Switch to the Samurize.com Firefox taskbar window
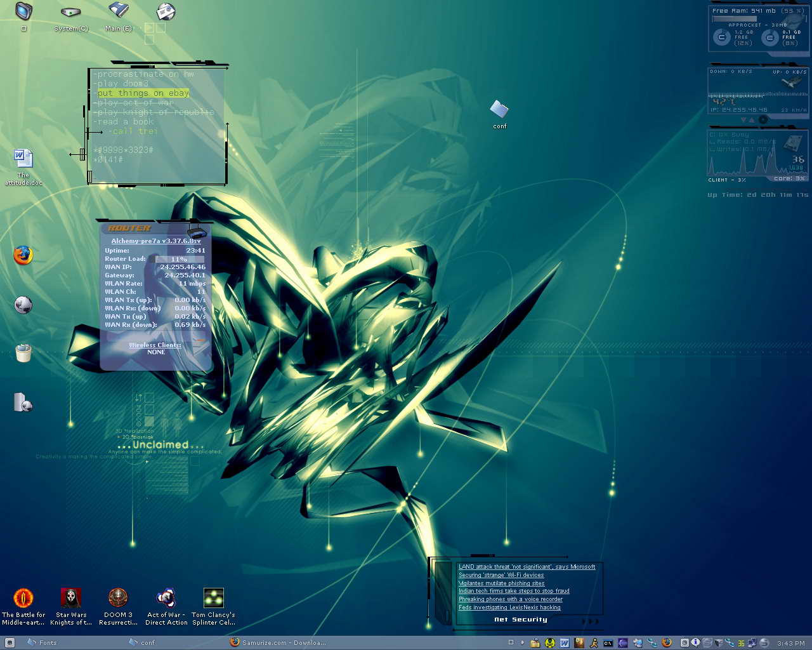This screenshot has width=812, height=650. (279, 642)
